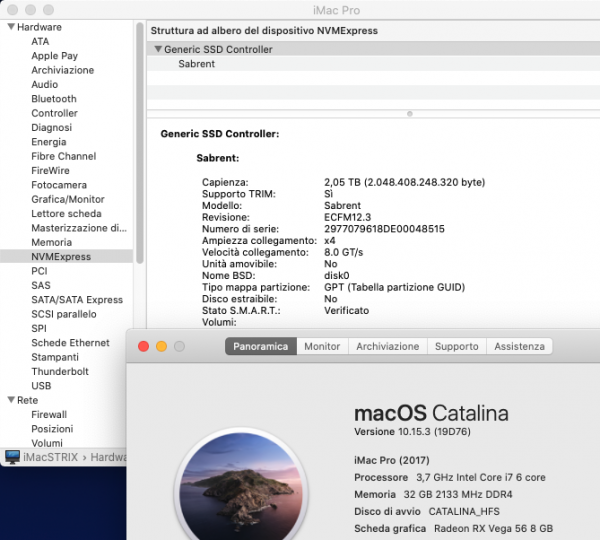
Task: Click the pane divider handle dot
Action: pyautogui.click(x=409, y=114)
